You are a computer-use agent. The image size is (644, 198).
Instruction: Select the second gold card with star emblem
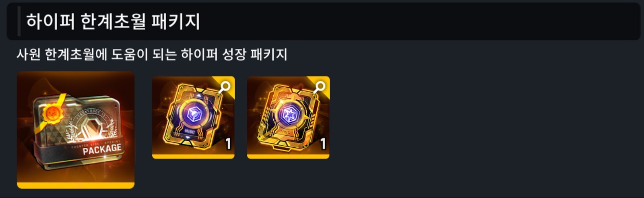(x=288, y=117)
